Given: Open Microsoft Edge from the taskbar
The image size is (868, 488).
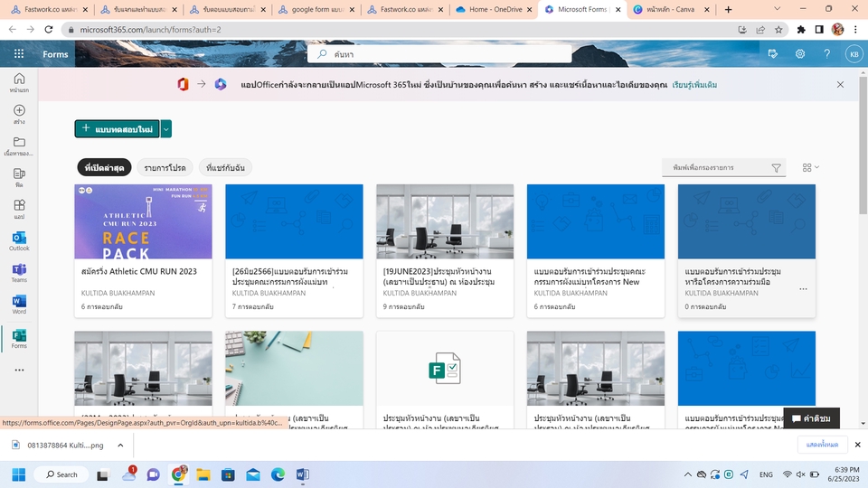Looking at the screenshot, I should pyautogui.click(x=278, y=474).
